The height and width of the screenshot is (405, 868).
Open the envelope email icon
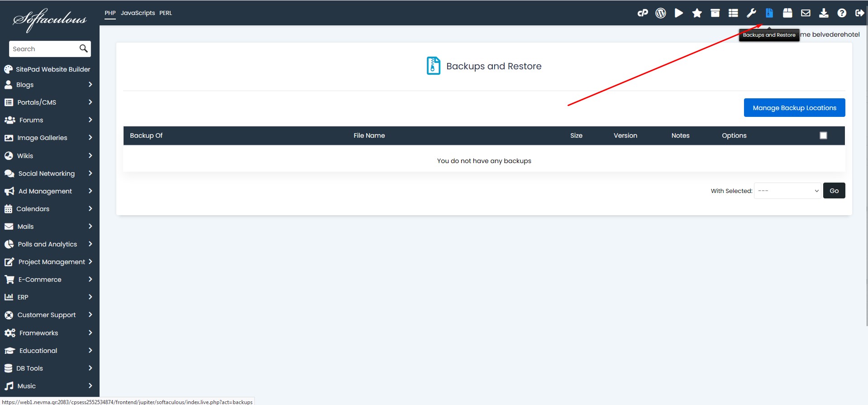point(806,13)
